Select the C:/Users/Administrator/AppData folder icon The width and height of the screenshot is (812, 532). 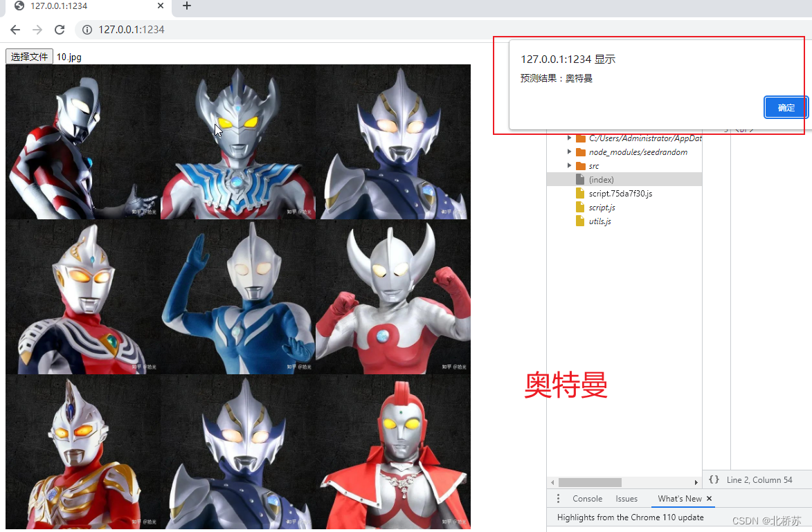(x=581, y=138)
